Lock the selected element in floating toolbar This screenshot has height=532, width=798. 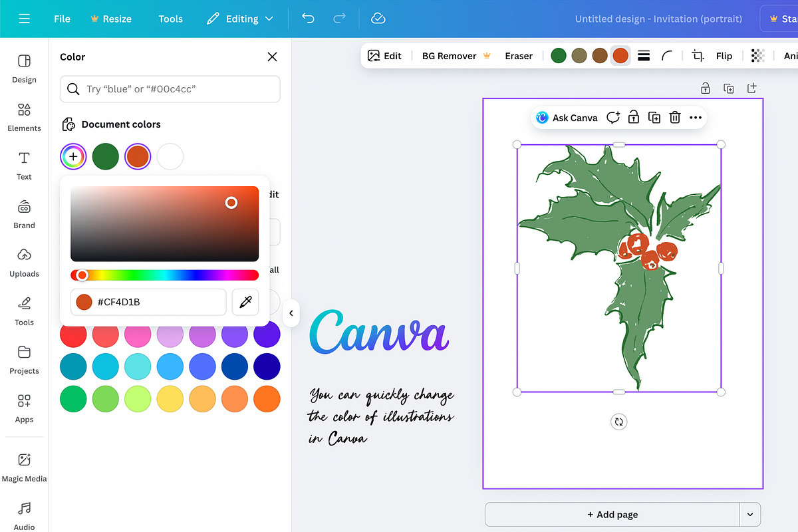(634, 118)
